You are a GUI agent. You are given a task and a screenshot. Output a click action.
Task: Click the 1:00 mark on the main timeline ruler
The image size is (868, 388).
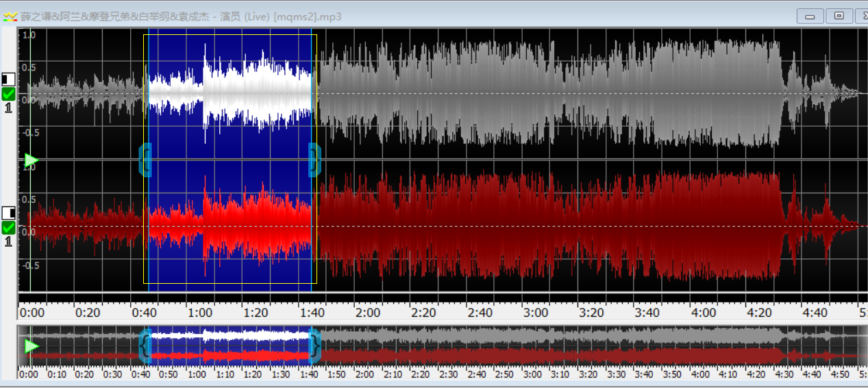(199, 313)
